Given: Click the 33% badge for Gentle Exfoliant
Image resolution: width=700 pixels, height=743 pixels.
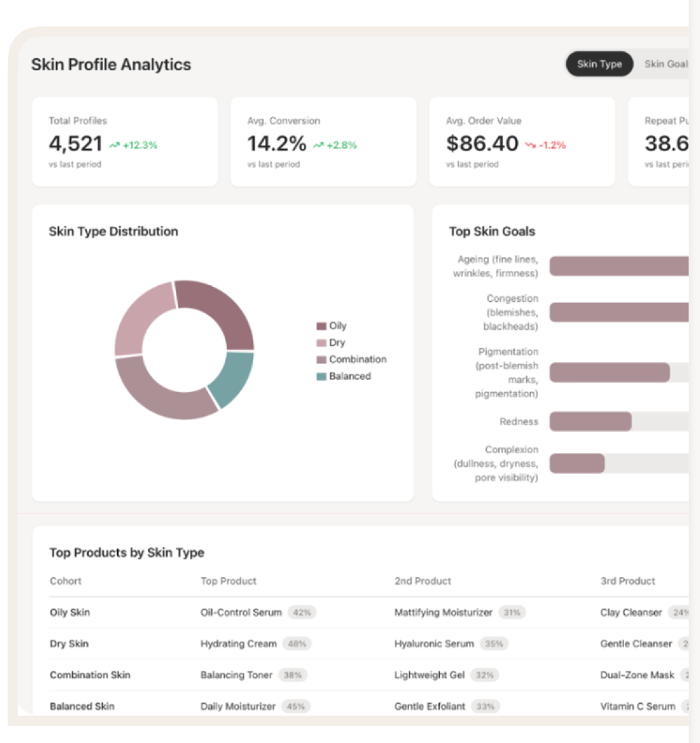Looking at the screenshot, I should coord(486,706).
